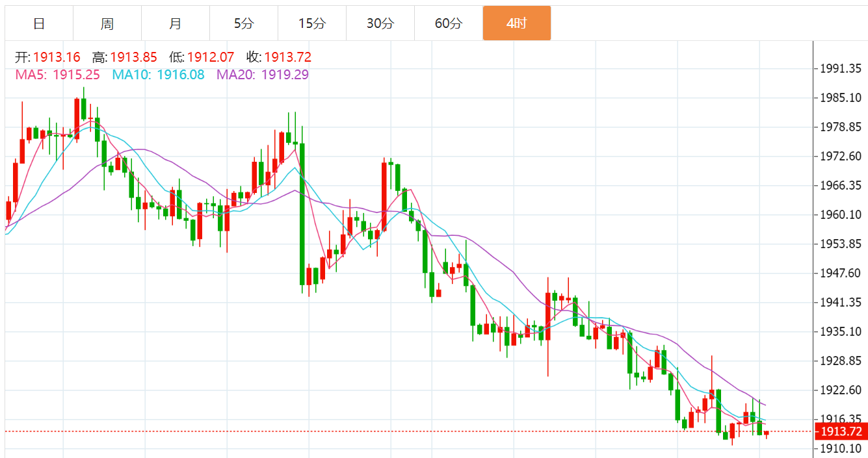This screenshot has width=868, height=458.
Task: Click the MA10: 1916.08 indicator label
Action: (x=158, y=75)
